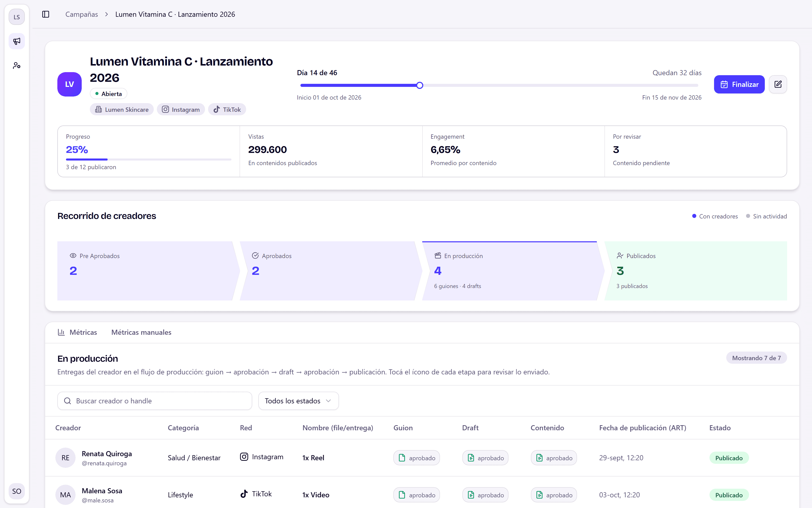812x508 pixels.
Task: Click the campaign day progress slider handle
Action: tap(419, 85)
